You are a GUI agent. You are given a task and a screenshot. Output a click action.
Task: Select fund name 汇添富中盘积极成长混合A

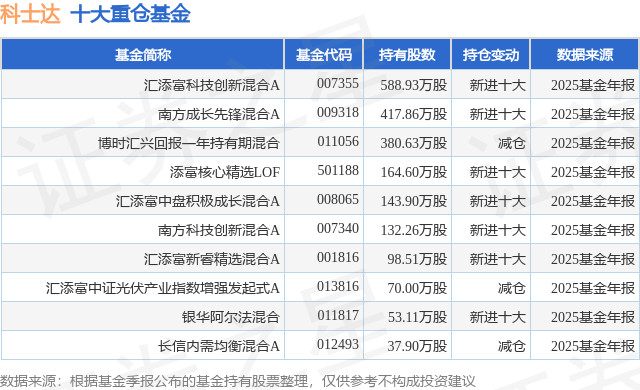(x=198, y=201)
